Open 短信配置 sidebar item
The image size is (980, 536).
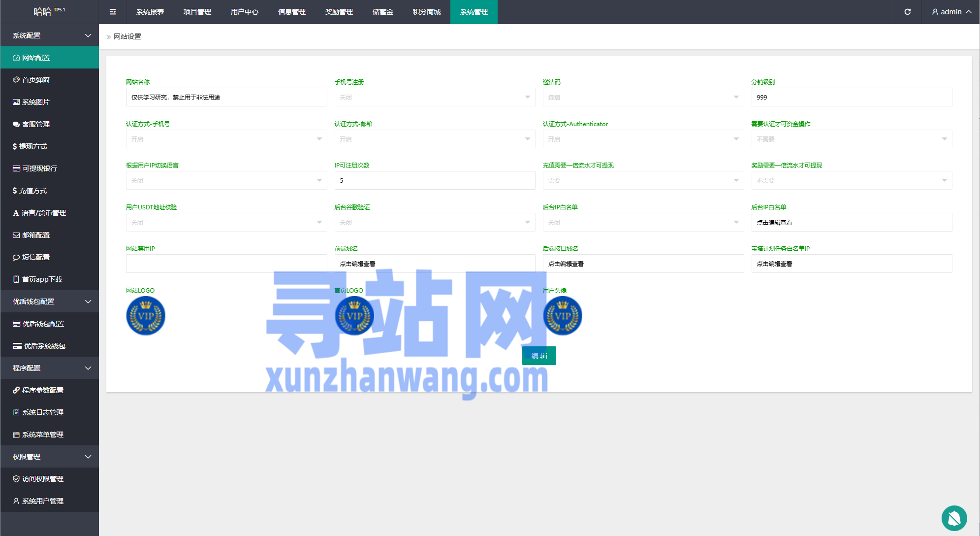tap(36, 257)
